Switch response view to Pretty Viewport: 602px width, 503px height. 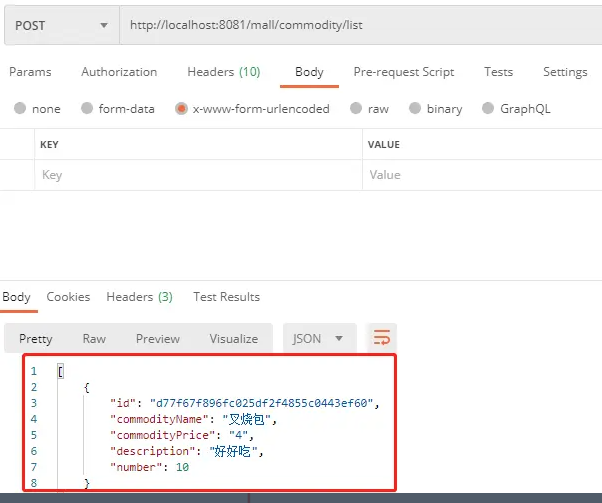pos(36,339)
